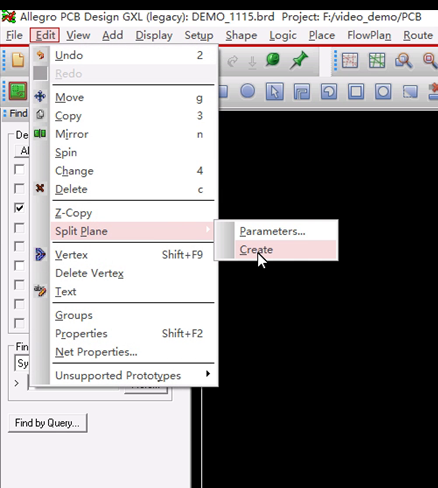This screenshot has height=488, width=438.
Task: Click the green grid toolbar icon
Action: pyautogui.click(x=377, y=61)
